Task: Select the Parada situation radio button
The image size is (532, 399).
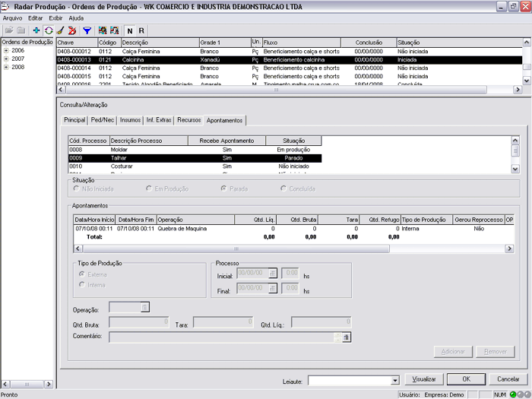Action: [x=223, y=188]
